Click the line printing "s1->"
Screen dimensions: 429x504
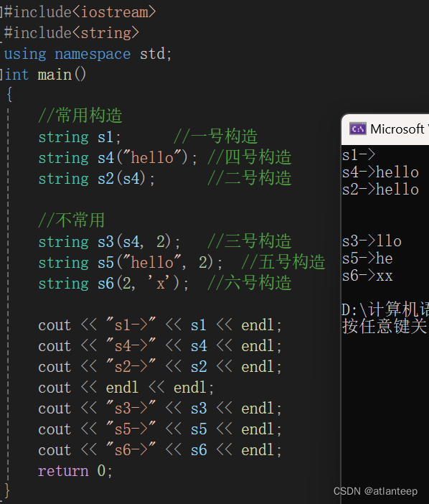tap(160, 325)
